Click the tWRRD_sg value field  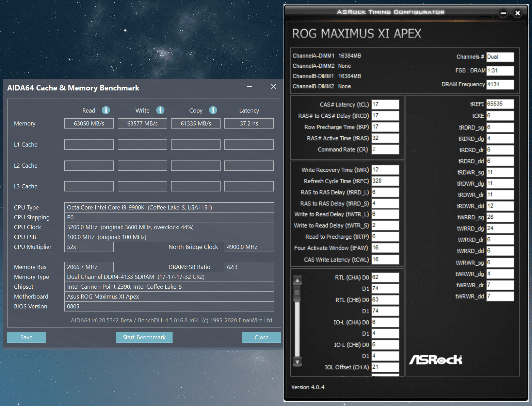[500, 217]
